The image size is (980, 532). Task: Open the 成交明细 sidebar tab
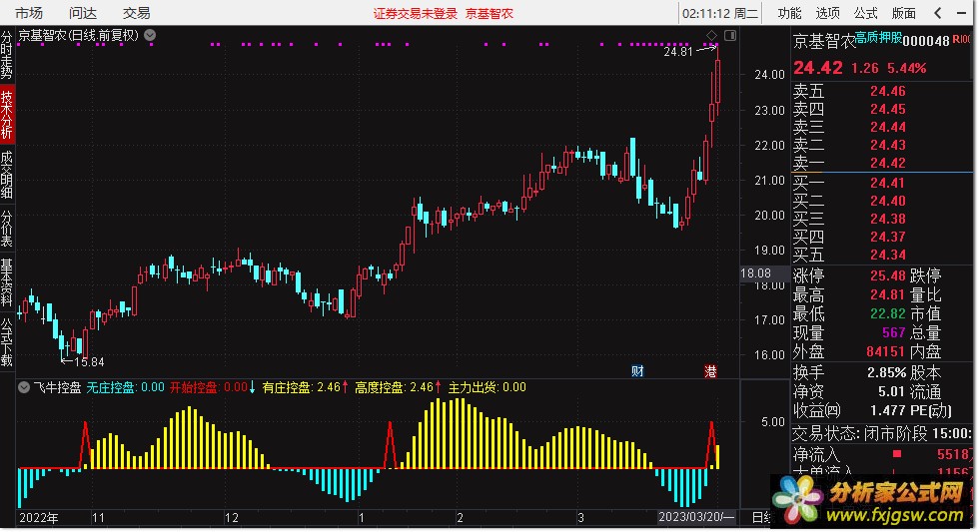(x=7, y=175)
